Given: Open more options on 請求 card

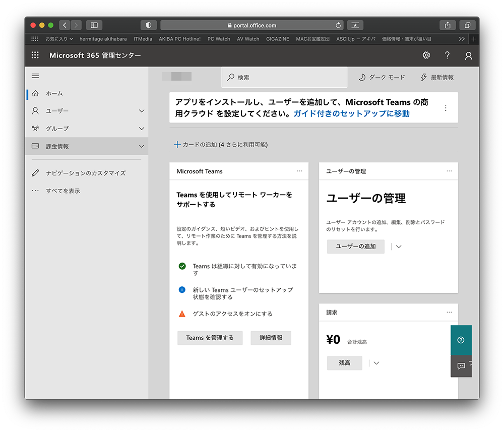Looking at the screenshot, I should (449, 312).
